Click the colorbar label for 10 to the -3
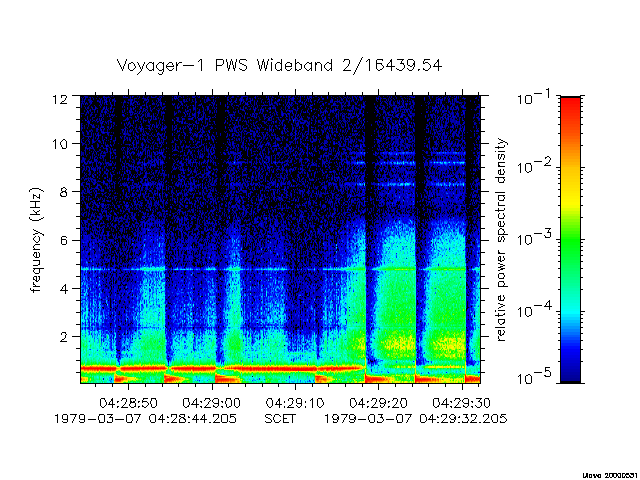640x480 pixels. click(534, 238)
